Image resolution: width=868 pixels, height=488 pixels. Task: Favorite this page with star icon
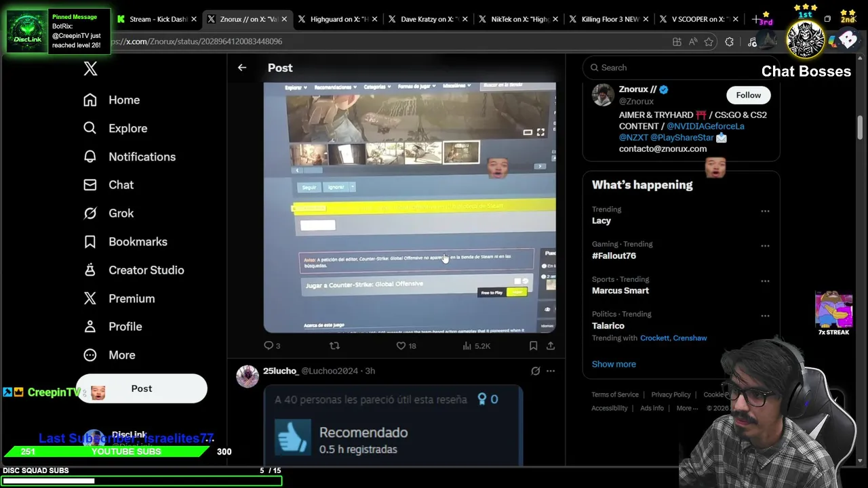click(x=709, y=42)
